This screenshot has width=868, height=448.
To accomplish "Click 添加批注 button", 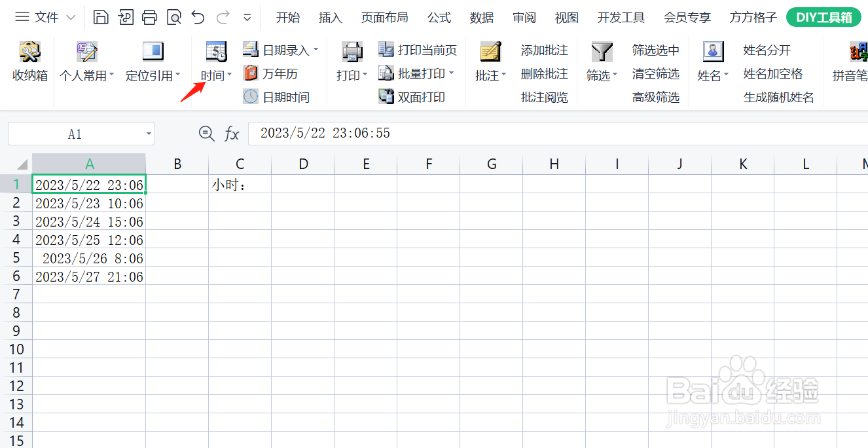I will coord(545,50).
